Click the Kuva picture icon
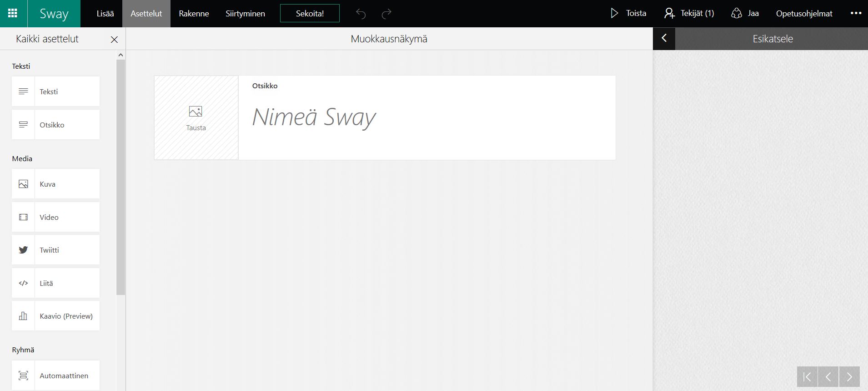Screen dimensions: 868x391 coord(23,184)
